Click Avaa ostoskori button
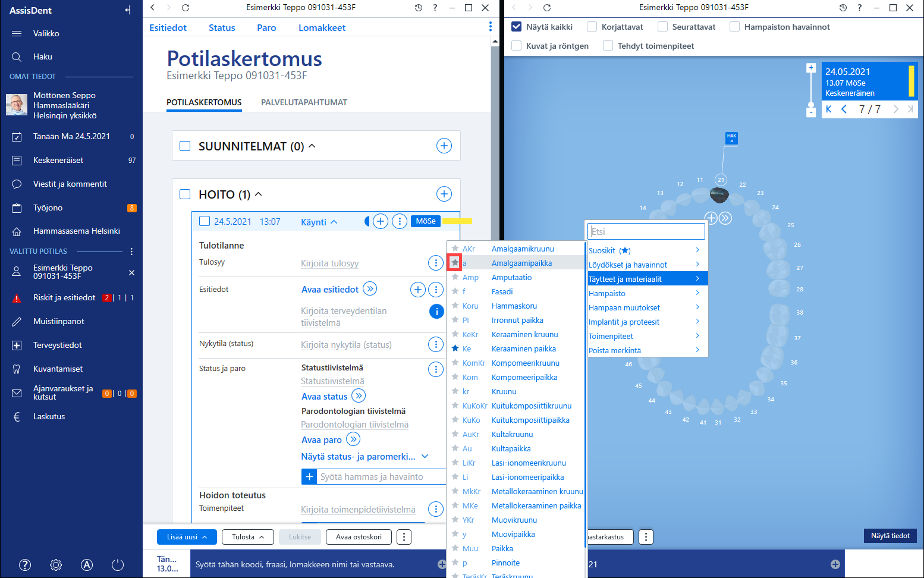 (x=359, y=537)
